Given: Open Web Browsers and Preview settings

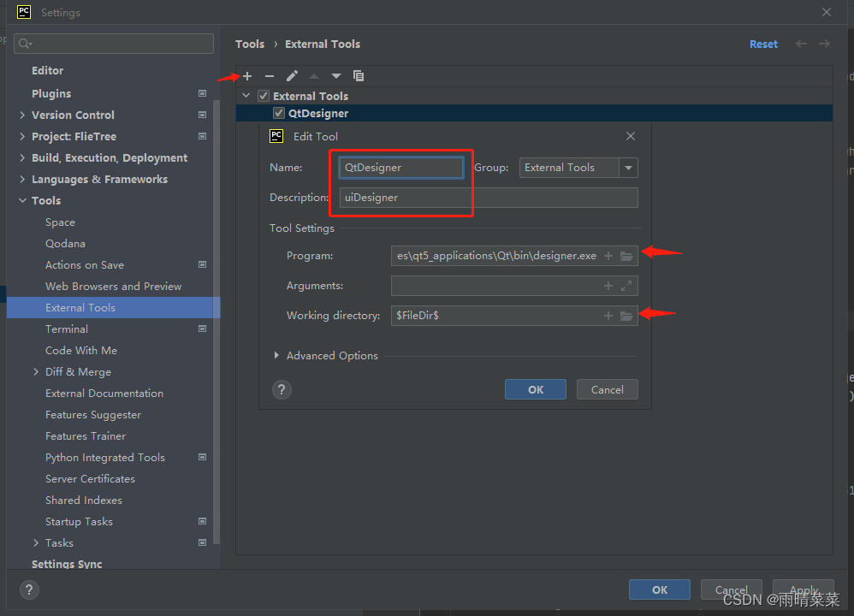Looking at the screenshot, I should point(113,287).
